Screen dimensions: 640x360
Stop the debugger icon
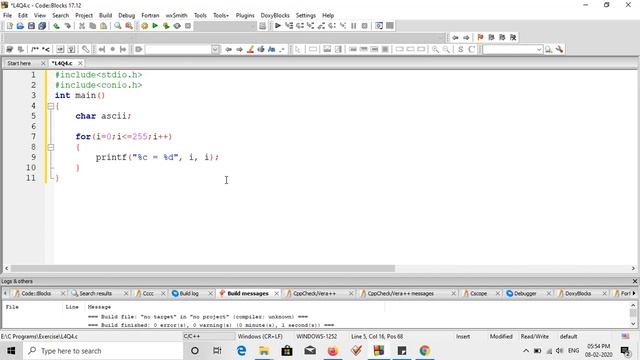pyautogui.click(x=364, y=26)
